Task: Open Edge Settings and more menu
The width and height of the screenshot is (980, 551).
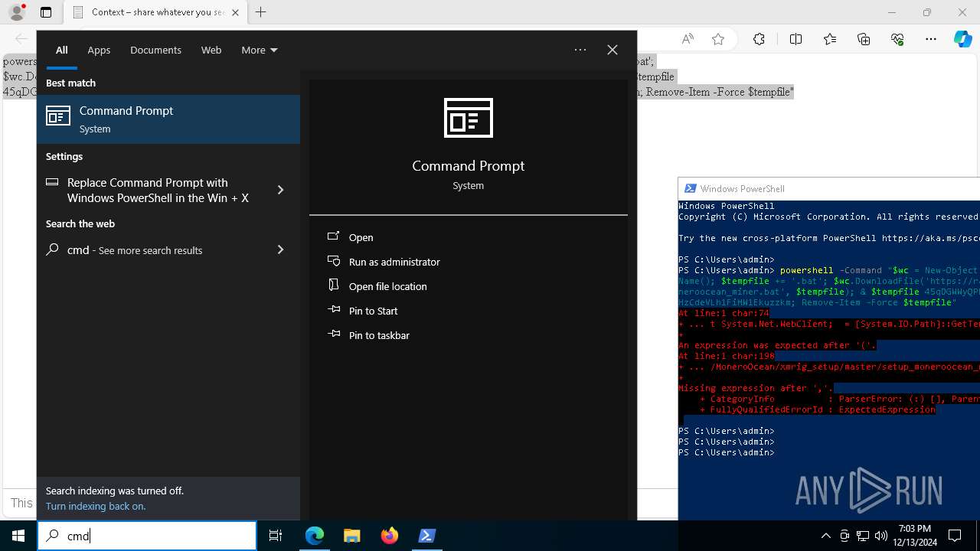Action: [x=931, y=39]
